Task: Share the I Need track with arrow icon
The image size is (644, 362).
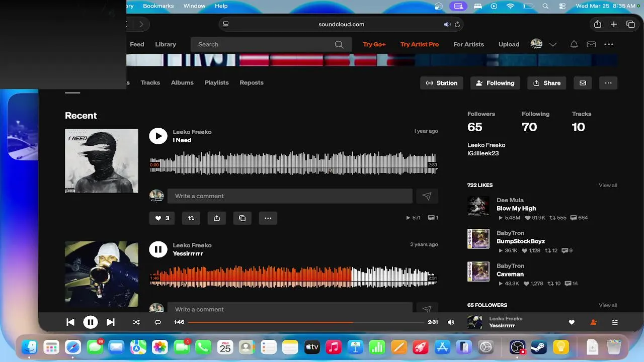Action: pyautogui.click(x=217, y=218)
